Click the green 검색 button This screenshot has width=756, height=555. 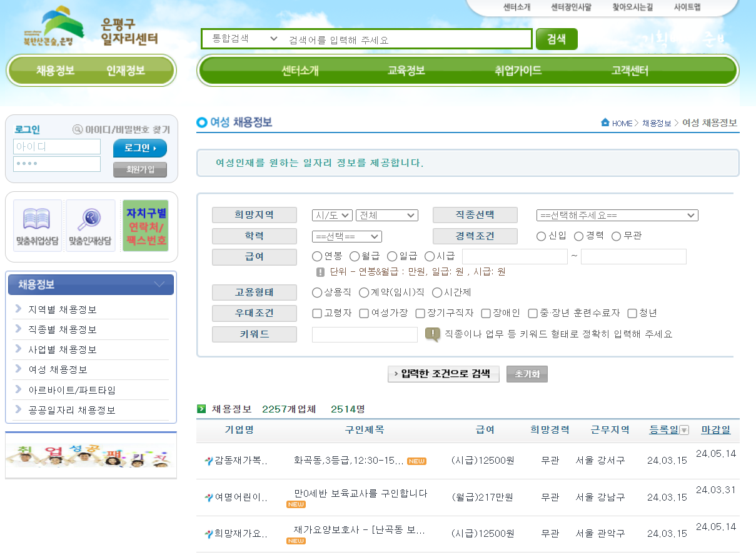[557, 39]
